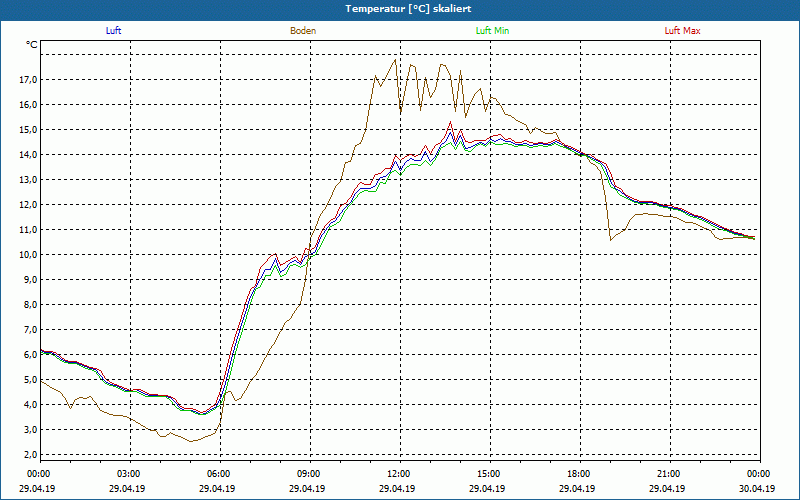Image resolution: width=800 pixels, height=500 pixels.
Task: Click the 16,0 y-axis value
Action: tap(29, 105)
